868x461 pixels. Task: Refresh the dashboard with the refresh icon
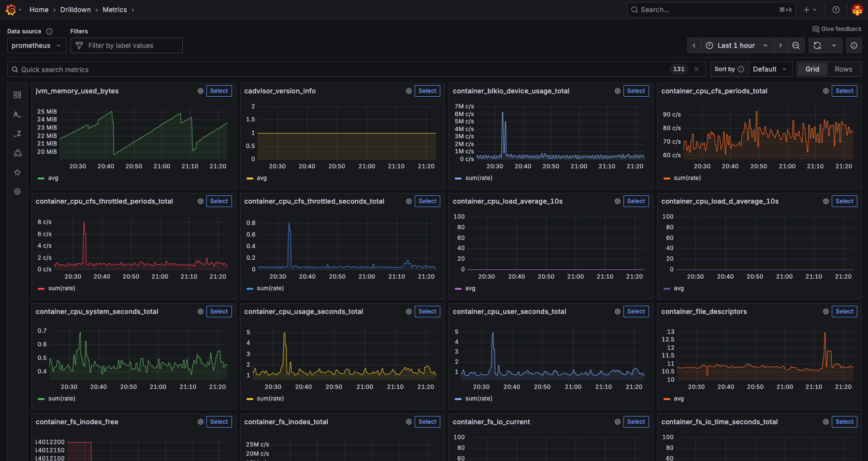[817, 45]
